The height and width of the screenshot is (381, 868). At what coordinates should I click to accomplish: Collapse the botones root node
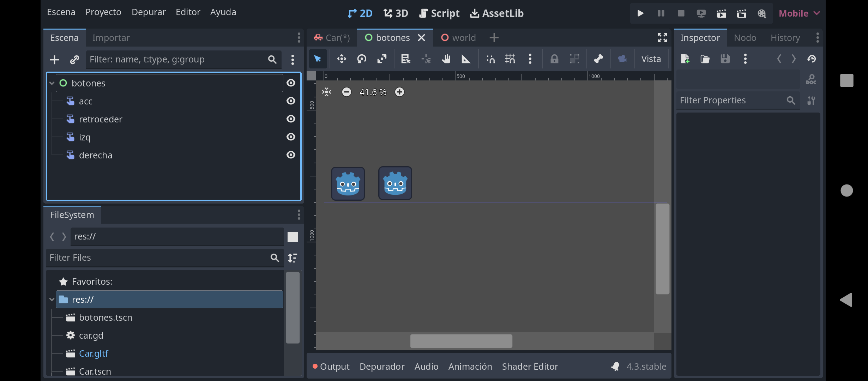pos(52,83)
